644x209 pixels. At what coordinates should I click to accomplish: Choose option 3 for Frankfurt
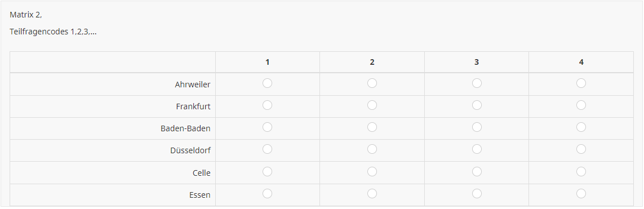(477, 105)
